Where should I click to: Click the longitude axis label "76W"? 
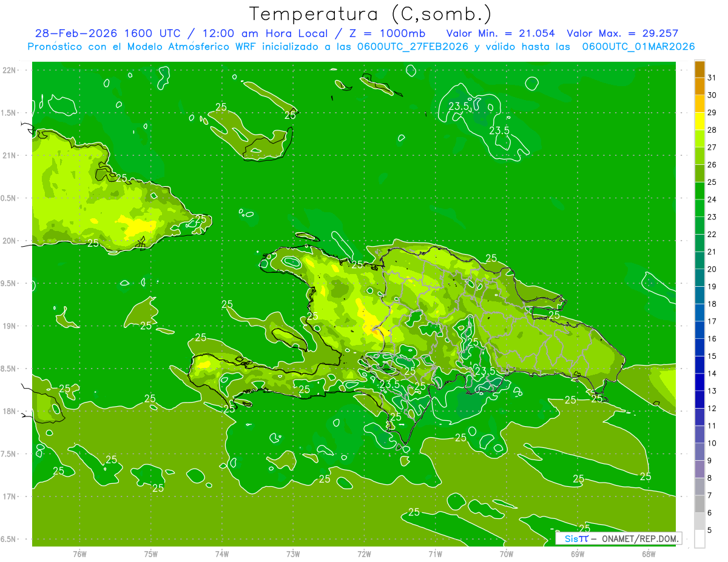click(x=79, y=554)
